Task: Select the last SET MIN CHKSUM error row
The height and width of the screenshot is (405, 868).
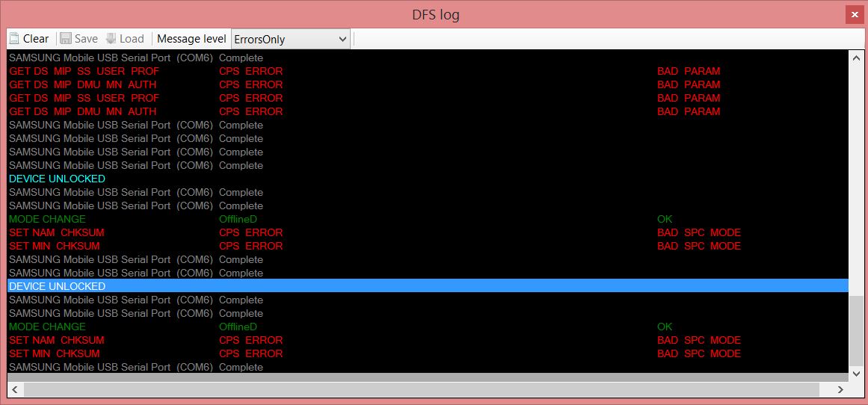Action: (x=54, y=353)
